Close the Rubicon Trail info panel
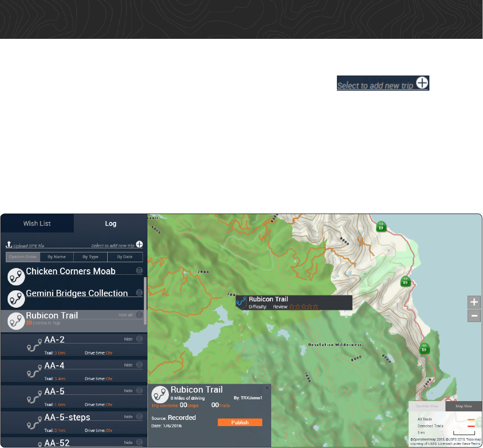The height and width of the screenshot is (448, 483). [x=267, y=388]
